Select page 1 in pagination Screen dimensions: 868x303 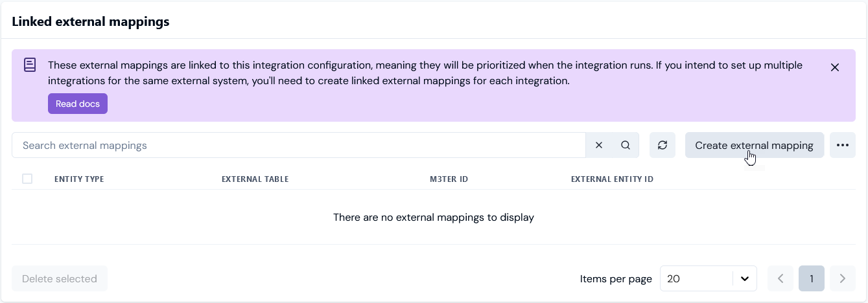812,278
